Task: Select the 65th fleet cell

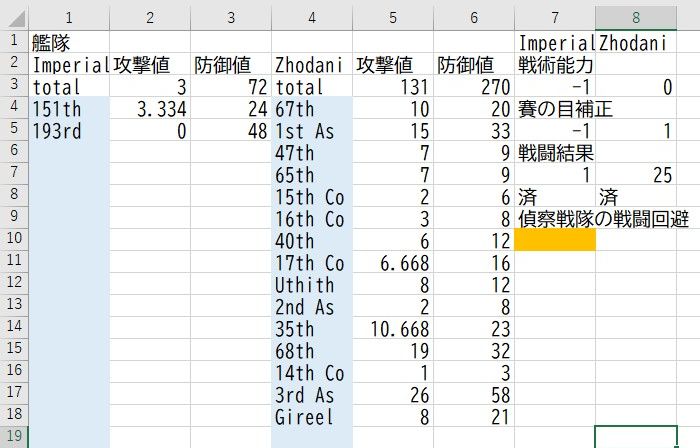Action: coord(312,174)
